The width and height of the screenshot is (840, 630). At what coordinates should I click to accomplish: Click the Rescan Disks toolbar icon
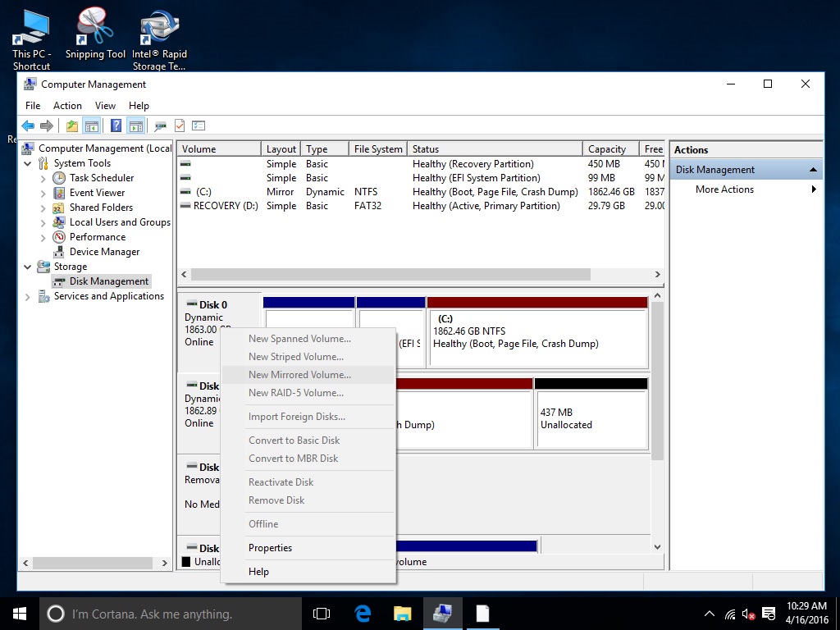coord(160,126)
